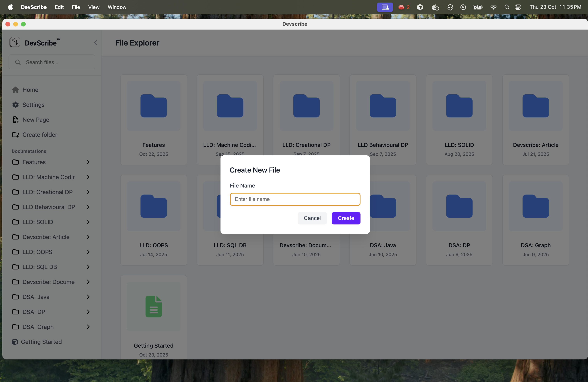Click the Getting Started cube icon

[15, 342]
